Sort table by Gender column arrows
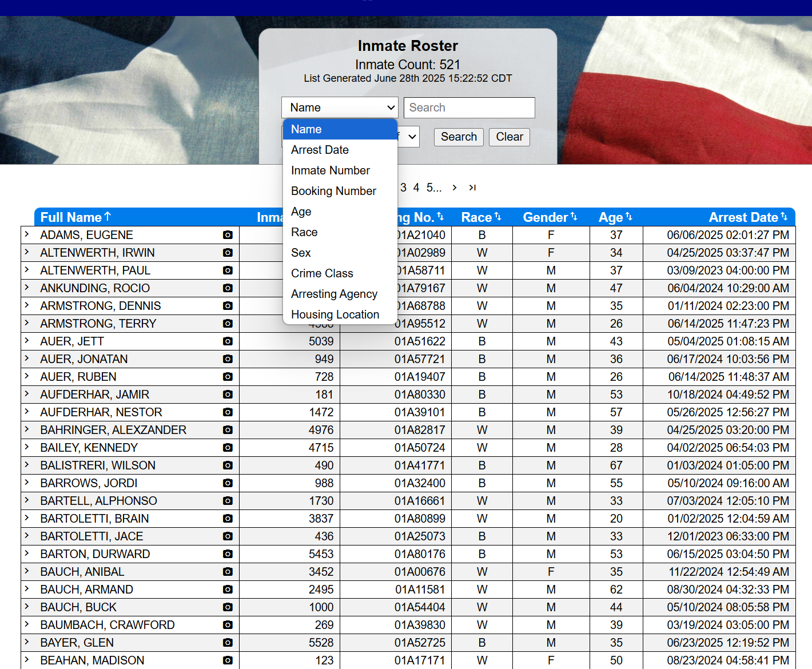The image size is (812, 669). pos(574,217)
